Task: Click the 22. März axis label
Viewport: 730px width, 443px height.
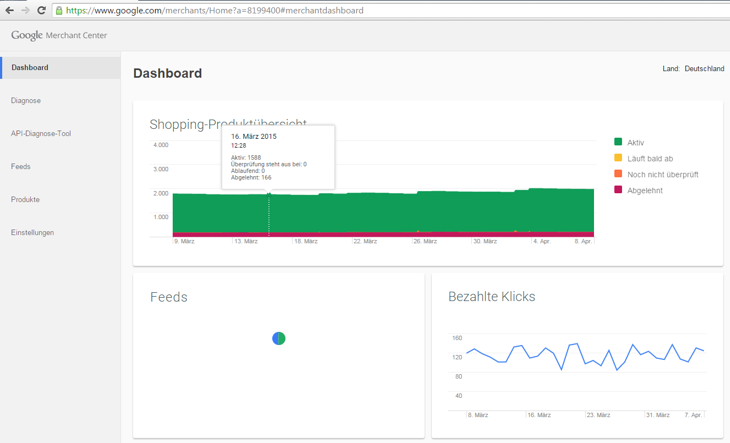Action: (x=365, y=242)
